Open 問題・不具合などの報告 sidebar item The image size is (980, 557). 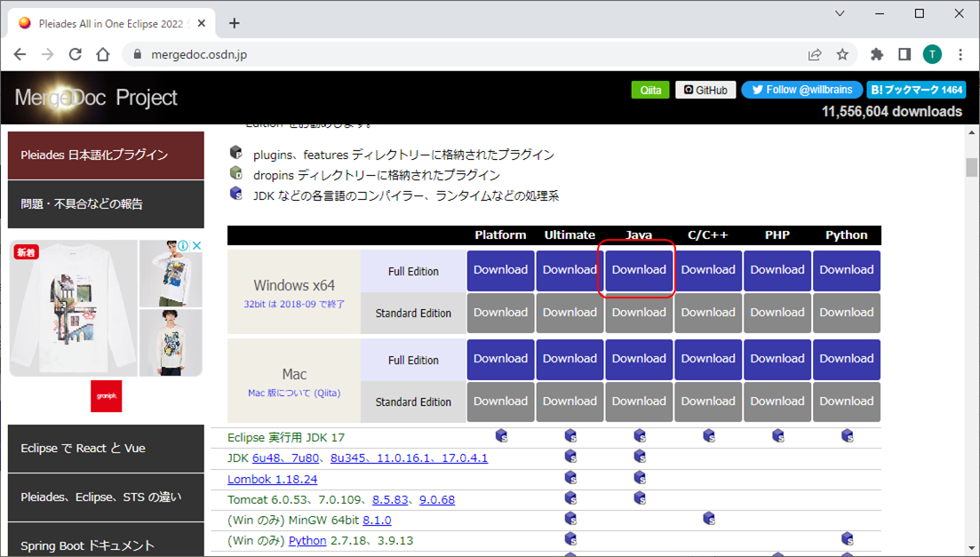106,203
